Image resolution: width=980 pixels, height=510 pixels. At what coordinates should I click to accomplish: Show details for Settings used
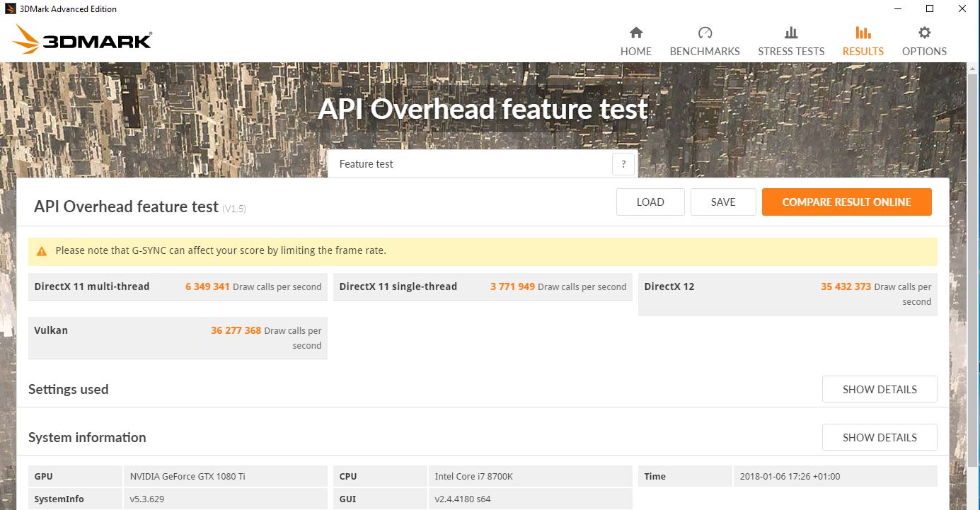pos(880,389)
